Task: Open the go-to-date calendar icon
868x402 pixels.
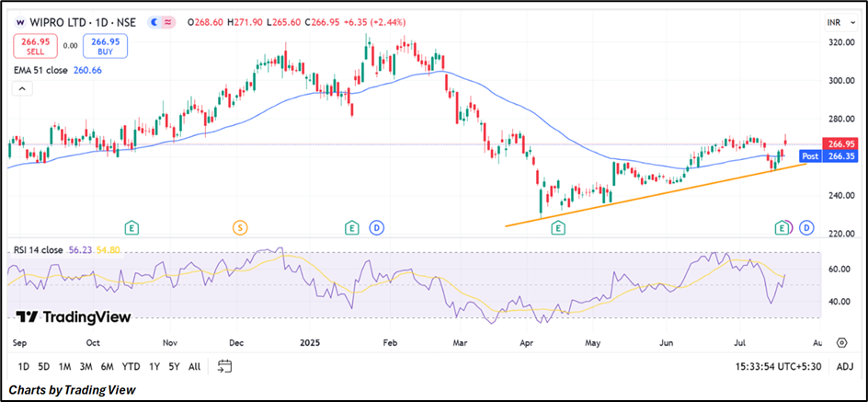Action: pos(224,366)
